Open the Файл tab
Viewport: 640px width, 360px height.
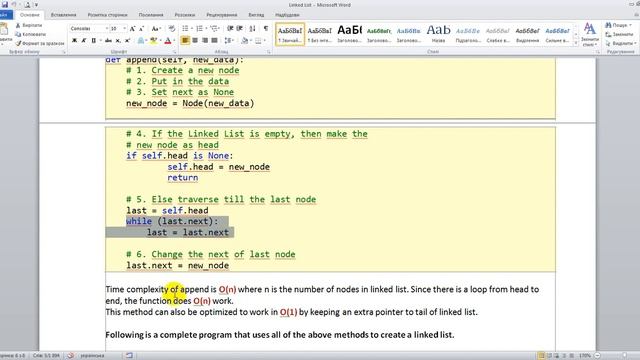[x=6, y=15]
